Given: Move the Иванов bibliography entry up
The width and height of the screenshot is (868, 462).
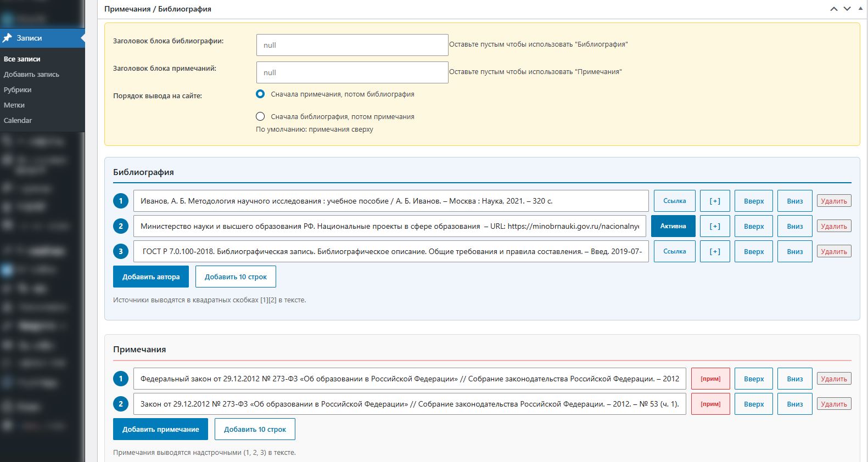Looking at the screenshot, I should coord(754,201).
